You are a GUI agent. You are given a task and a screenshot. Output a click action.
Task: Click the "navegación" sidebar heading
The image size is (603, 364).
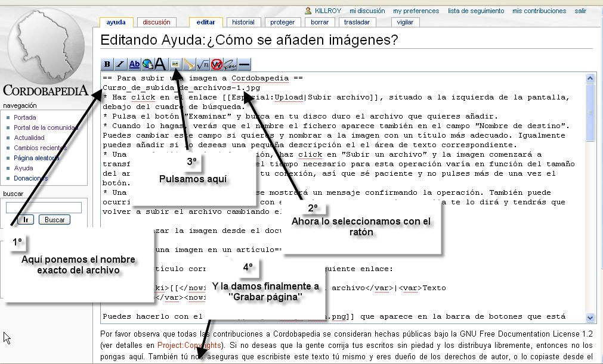pos(20,105)
